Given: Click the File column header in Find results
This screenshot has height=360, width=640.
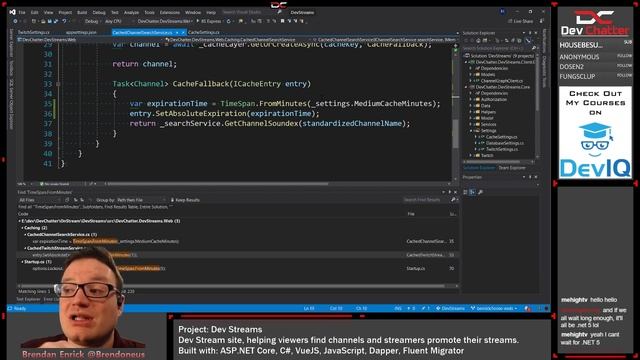Looking at the screenshot, I should [411, 214].
